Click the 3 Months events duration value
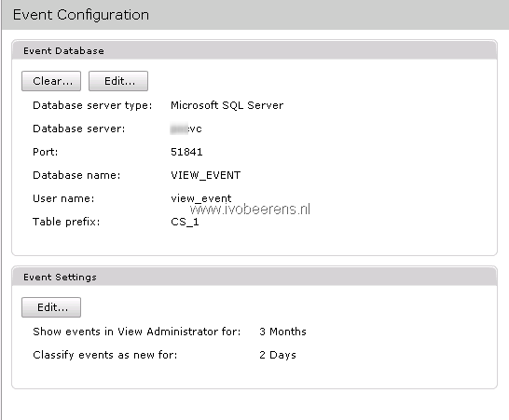The width and height of the screenshot is (509, 420). 282,332
